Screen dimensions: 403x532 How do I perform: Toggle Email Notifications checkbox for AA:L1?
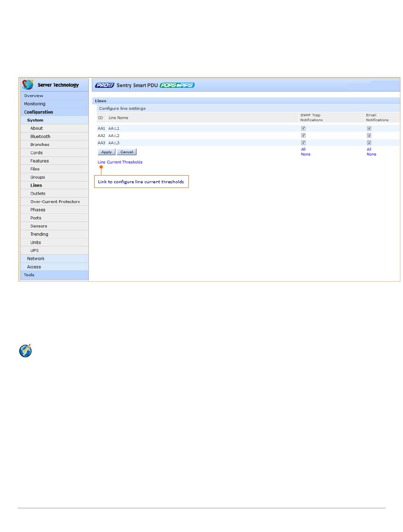369,129
